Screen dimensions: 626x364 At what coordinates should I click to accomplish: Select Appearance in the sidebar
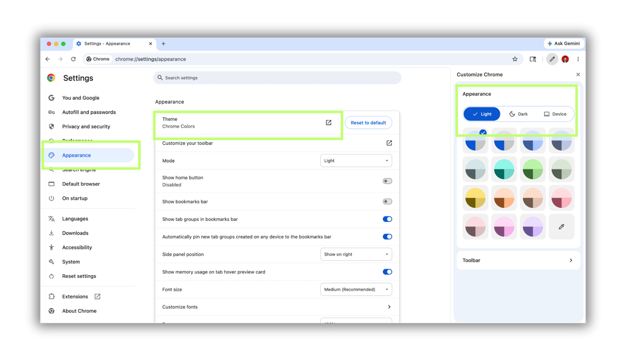click(x=88, y=155)
